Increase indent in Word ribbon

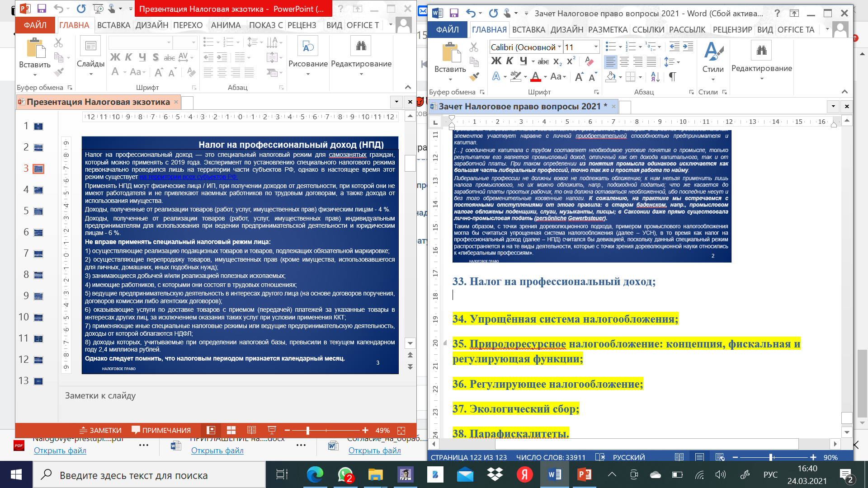pos(688,47)
